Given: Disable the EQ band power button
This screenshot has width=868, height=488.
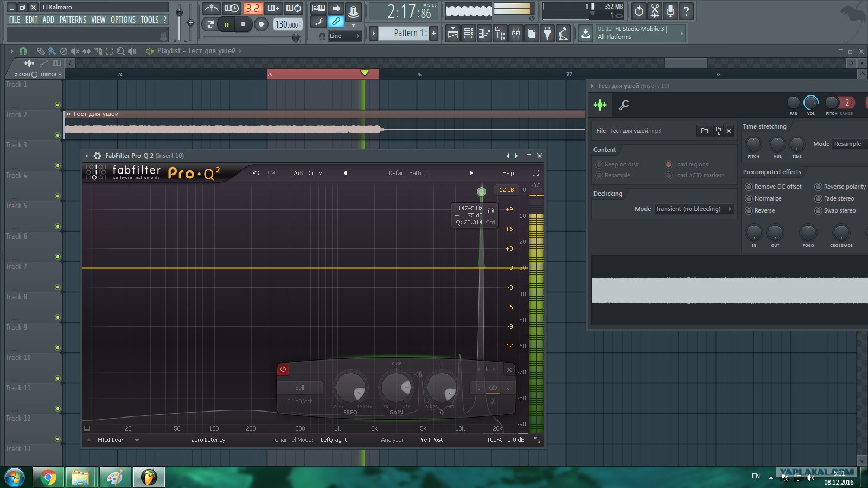Looking at the screenshot, I should coord(283,369).
